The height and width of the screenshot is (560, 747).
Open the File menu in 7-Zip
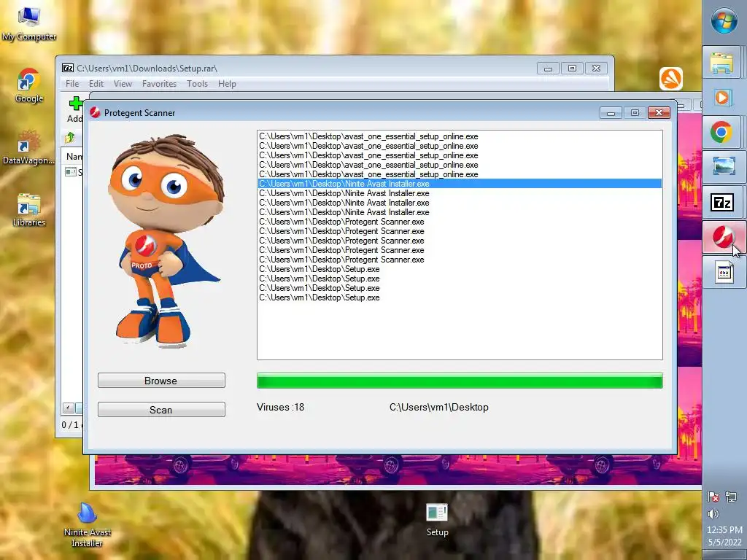pyautogui.click(x=72, y=84)
